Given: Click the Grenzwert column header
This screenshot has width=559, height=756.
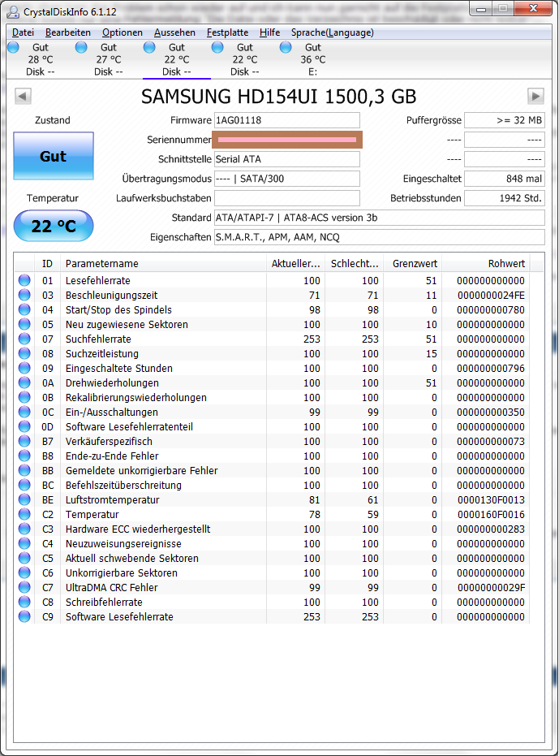Looking at the screenshot, I should [x=412, y=264].
